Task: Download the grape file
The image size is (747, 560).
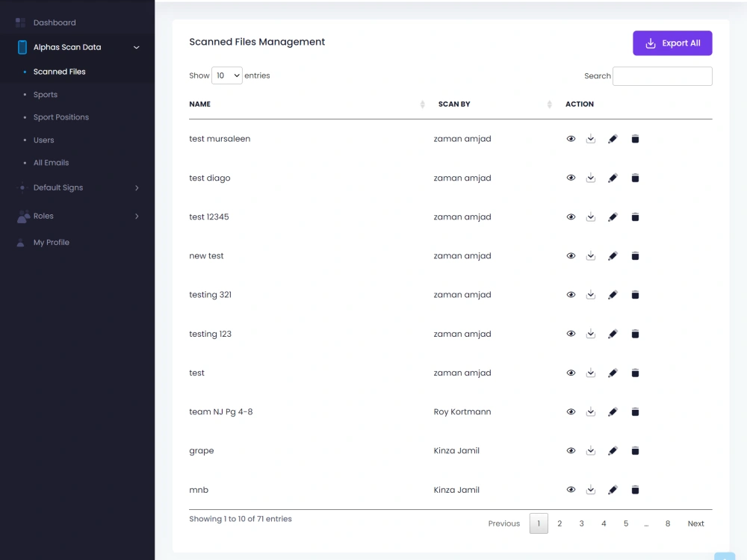Action: (591, 451)
